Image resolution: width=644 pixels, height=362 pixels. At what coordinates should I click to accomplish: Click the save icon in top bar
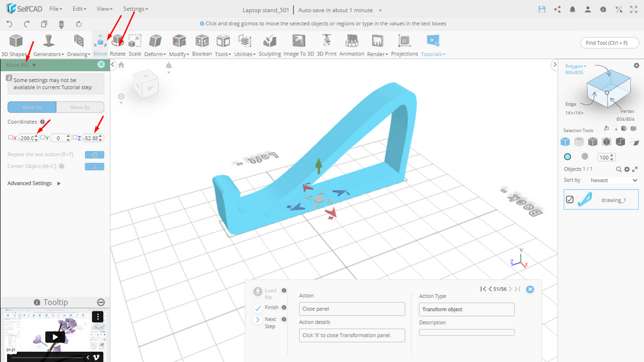coord(542,9)
